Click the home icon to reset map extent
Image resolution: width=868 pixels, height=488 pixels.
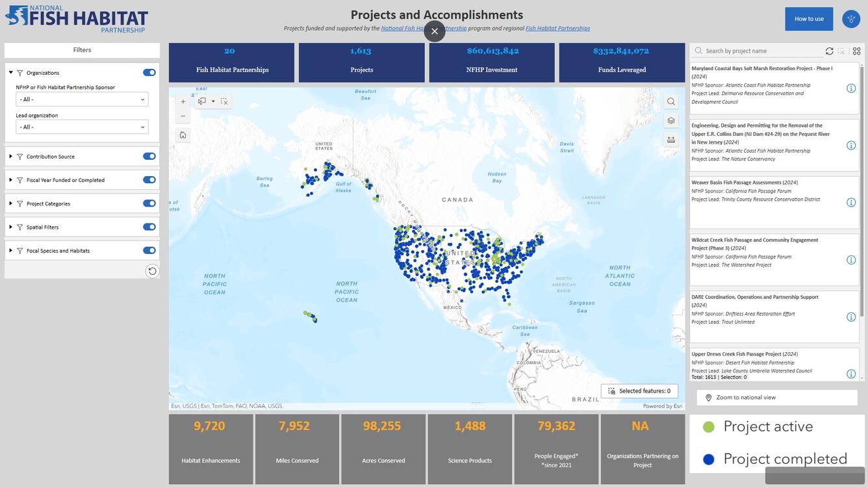tap(181, 133)
